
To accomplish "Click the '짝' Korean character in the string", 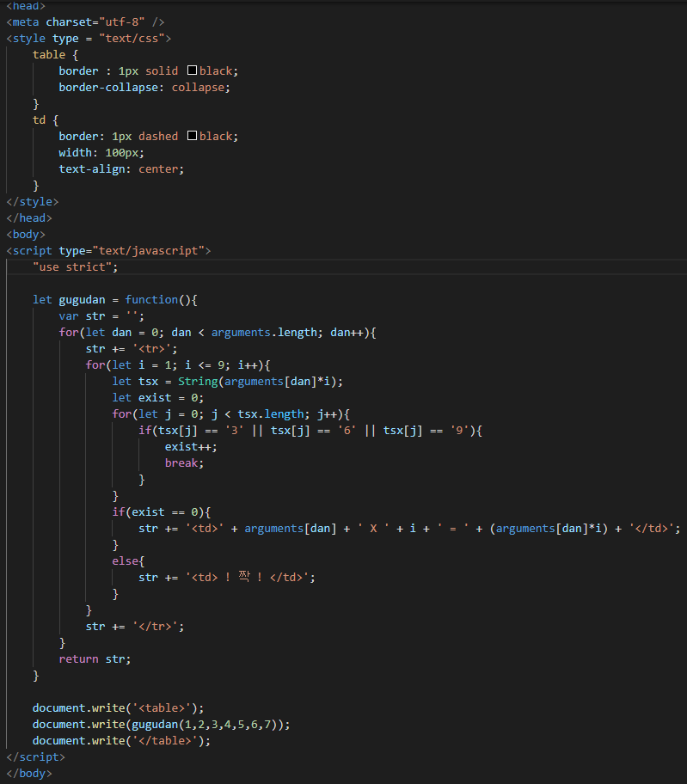I will (244, 577).
